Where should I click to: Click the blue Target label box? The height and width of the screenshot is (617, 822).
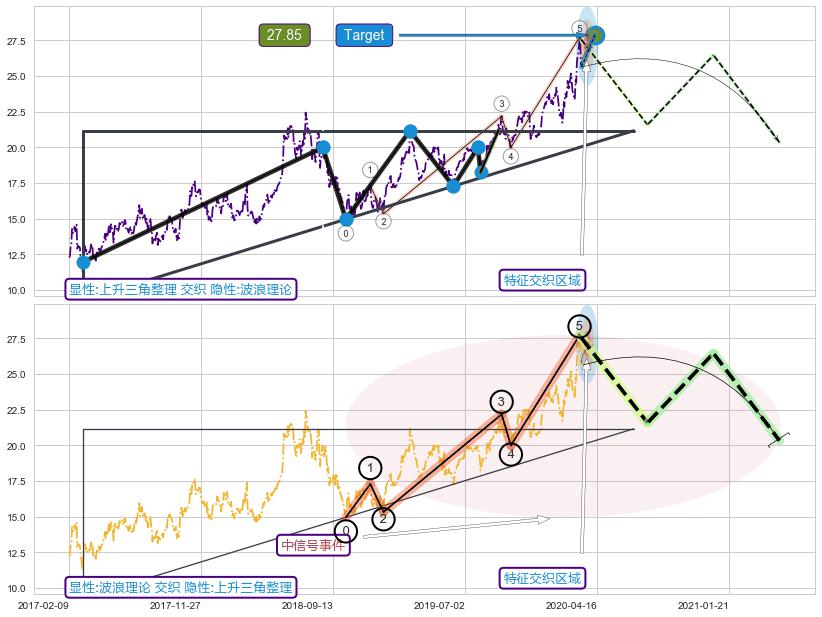[x=364, y=35]
